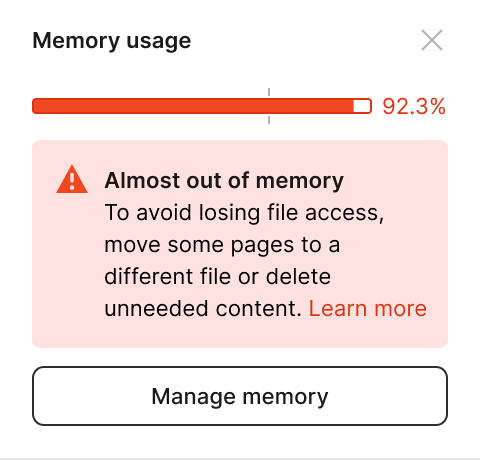
Task: Click the word 'more' in Learn more
Action: (400, 308)
